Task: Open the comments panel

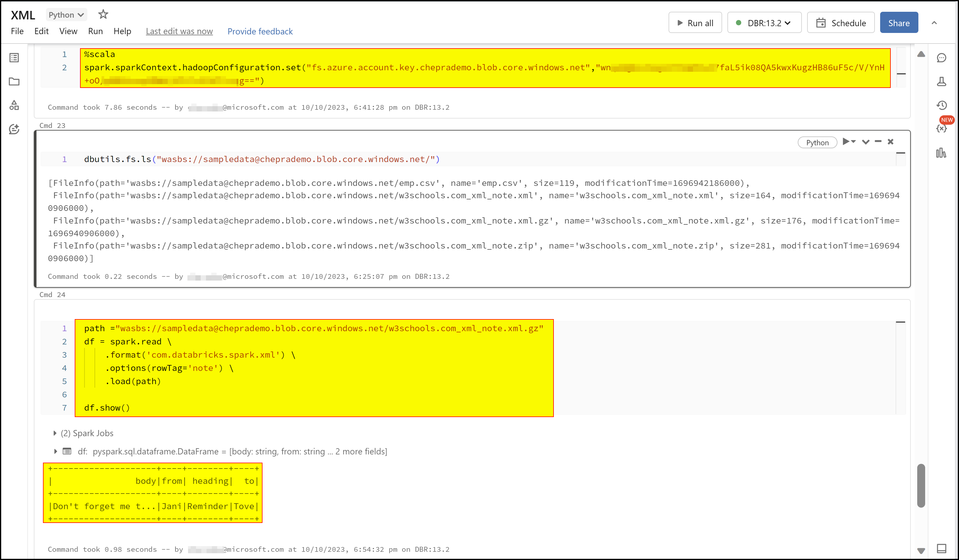Action: (942, 58)
